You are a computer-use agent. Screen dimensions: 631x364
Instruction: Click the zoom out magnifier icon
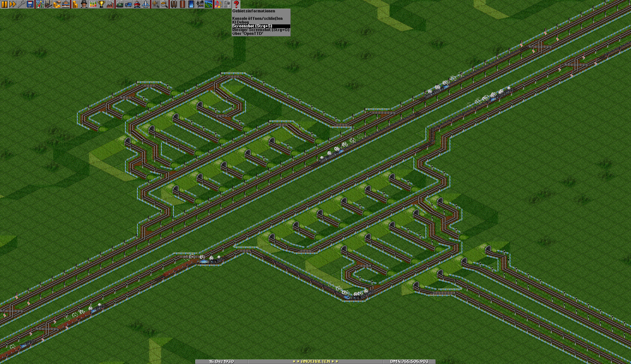coord(164,4)
